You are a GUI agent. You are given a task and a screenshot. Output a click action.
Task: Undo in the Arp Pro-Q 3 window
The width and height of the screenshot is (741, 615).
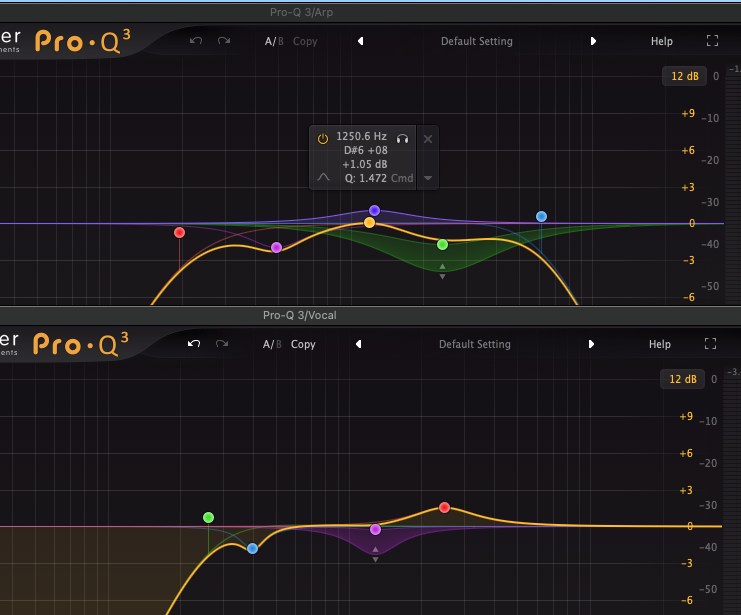tap(196, 41)
